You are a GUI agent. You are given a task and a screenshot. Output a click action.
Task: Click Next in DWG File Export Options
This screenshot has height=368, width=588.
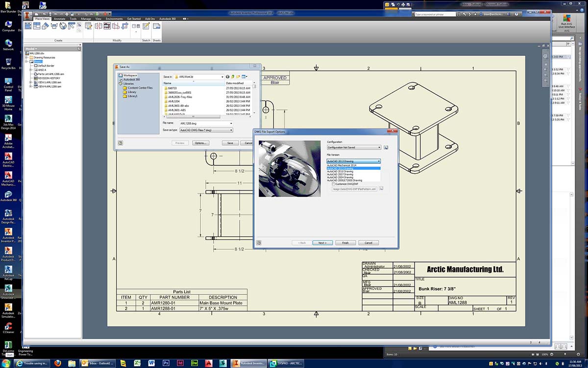pyautogui.click(x=322, y=243)
